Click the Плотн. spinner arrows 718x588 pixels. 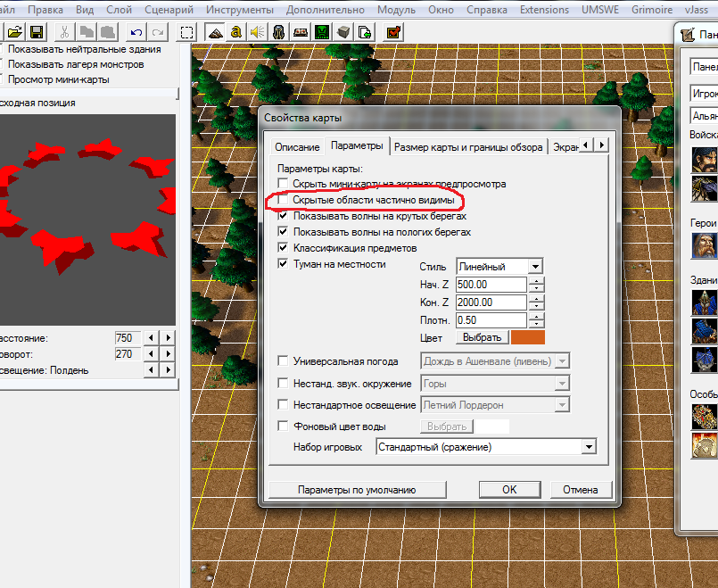click(x=536, y=320)
